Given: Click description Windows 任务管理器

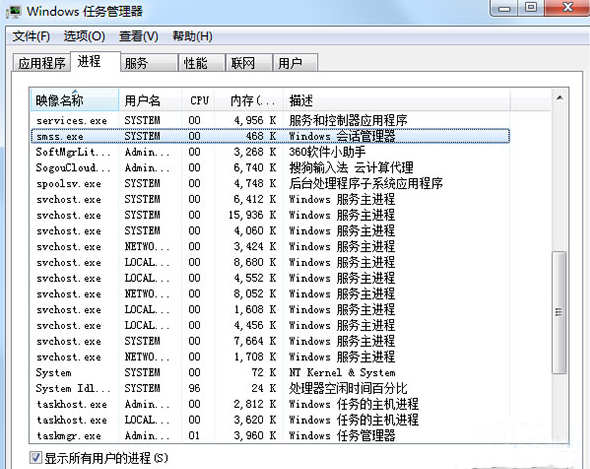Looking at the screenshot, I should [342, 436].
